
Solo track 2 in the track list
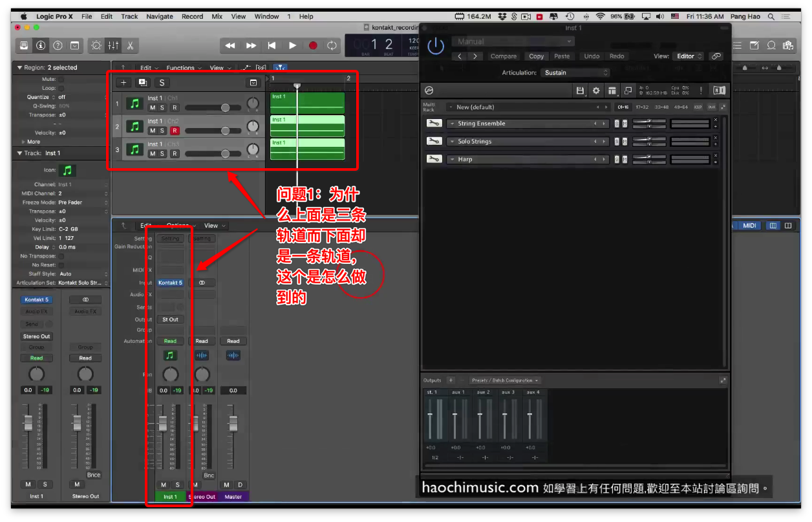tap(162, 131)
